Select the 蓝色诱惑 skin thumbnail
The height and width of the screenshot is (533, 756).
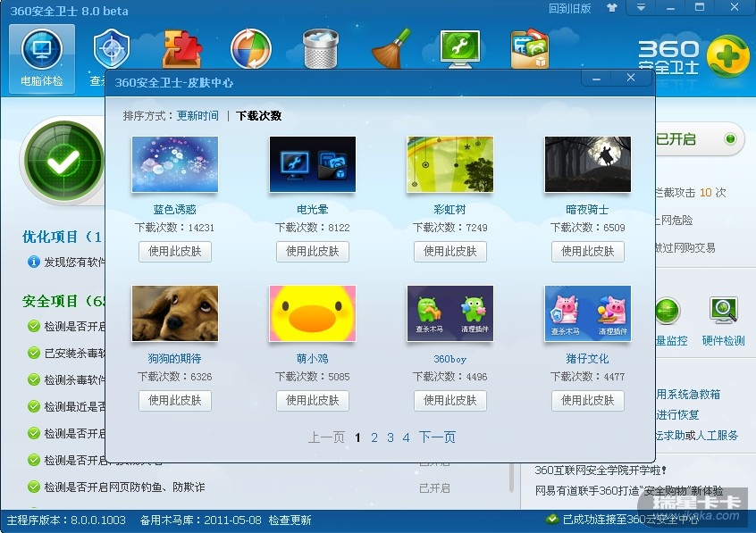tap(174, 164)
